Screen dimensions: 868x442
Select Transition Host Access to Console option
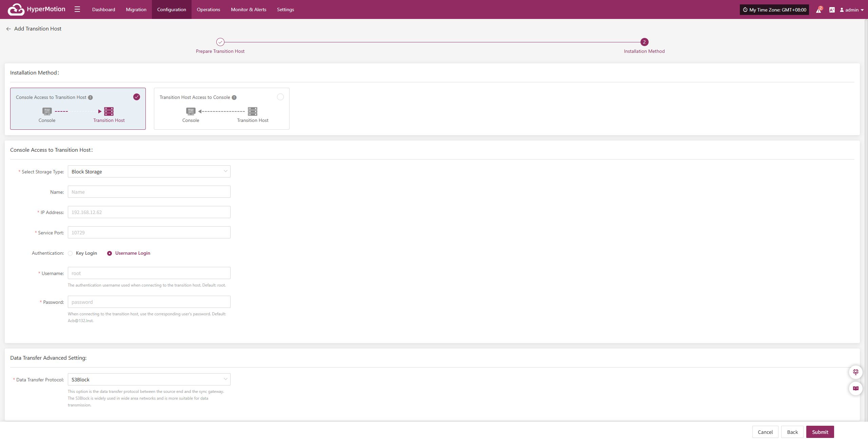click(x=280, y=97)
